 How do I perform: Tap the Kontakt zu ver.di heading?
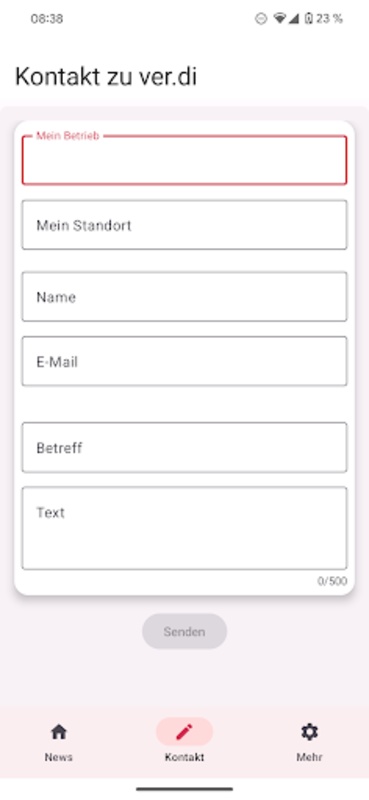pyautogui.click(x=106, y=77)
